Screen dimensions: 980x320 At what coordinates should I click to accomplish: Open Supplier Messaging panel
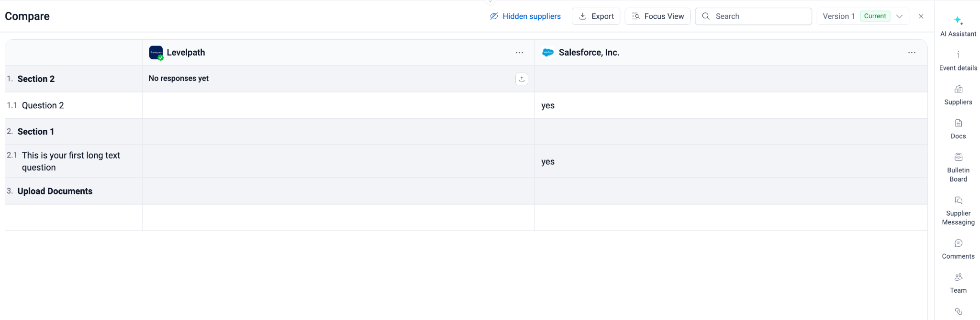pyautogui.click(x=958, y=210)
